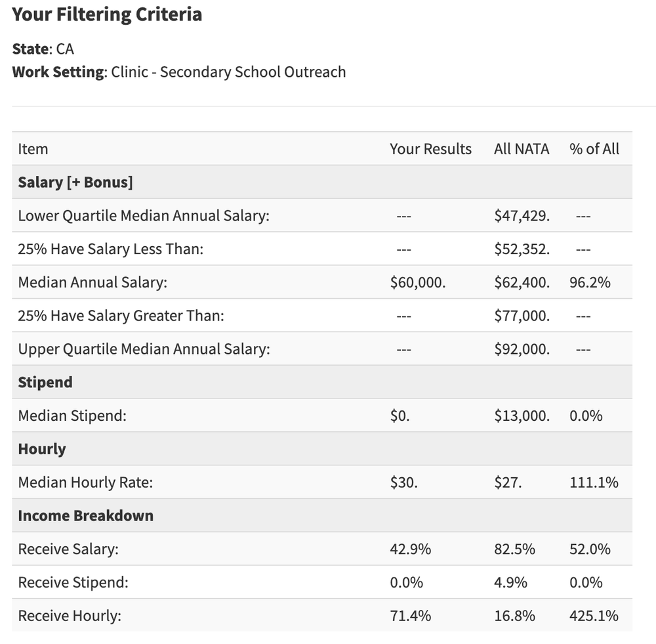Click the All NATA column header
Image resolution: width=656 pixels, height=644 pixels.
coord(522,149)
